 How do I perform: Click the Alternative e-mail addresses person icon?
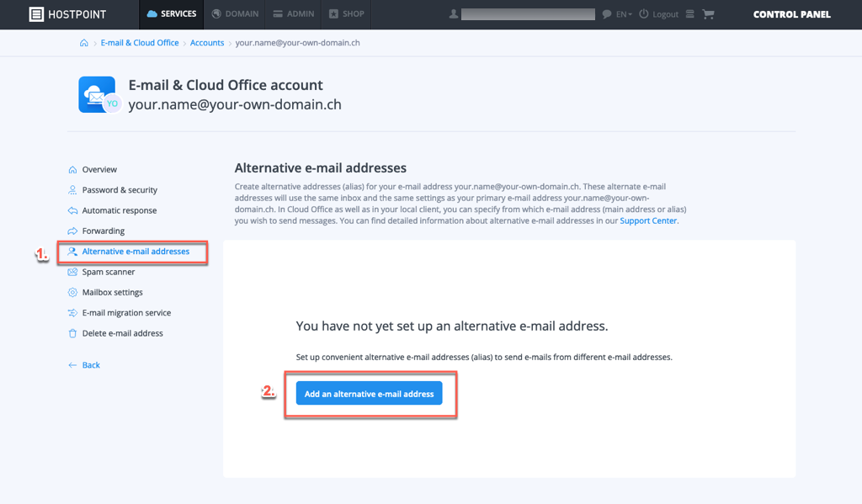[72, 252]
